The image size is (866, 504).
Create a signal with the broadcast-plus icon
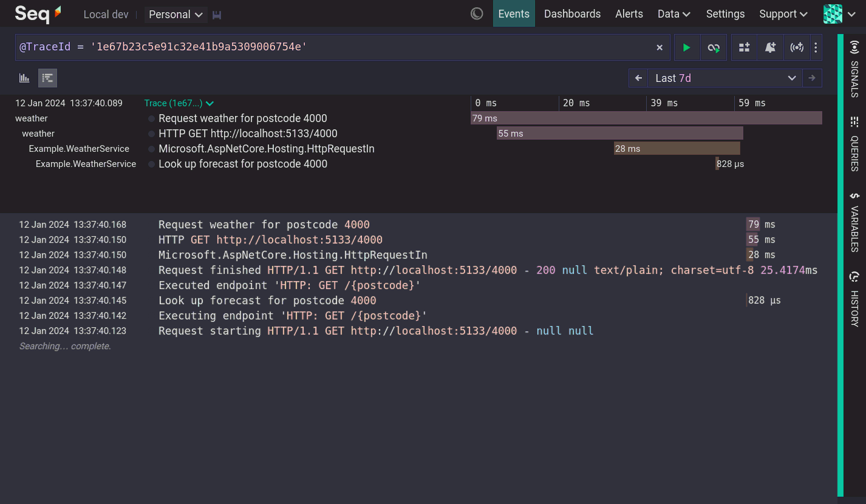(797, 47)
